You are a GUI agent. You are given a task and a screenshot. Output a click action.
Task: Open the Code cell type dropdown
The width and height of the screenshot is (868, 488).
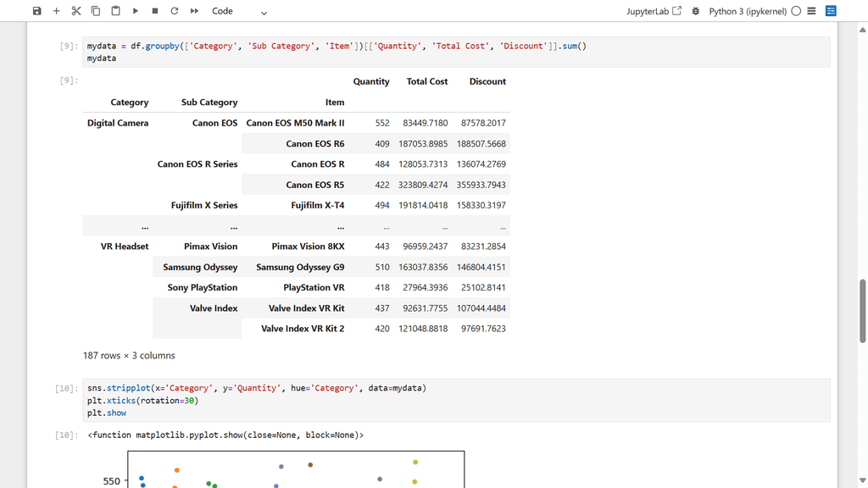(239, 11)
